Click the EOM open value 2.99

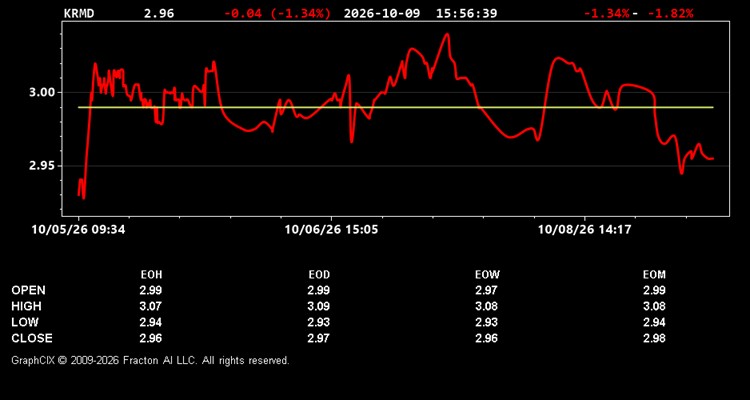[x=654, y=290]
